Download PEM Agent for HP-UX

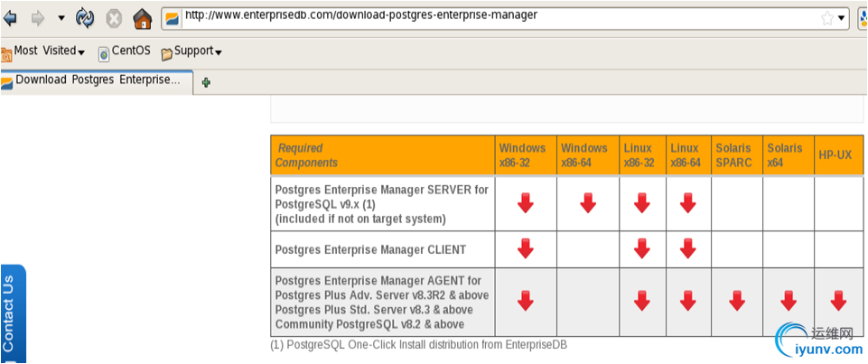pyautogui.click(x=838, y=301)
